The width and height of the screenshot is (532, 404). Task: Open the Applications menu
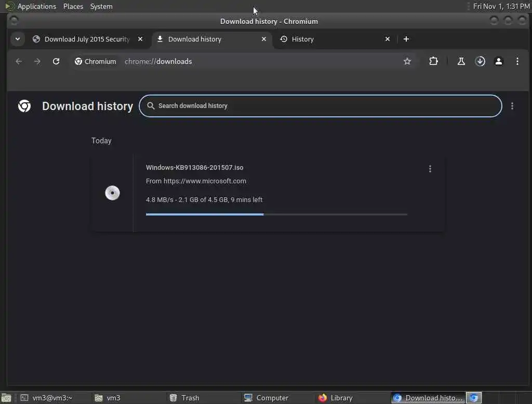[37, 6]
